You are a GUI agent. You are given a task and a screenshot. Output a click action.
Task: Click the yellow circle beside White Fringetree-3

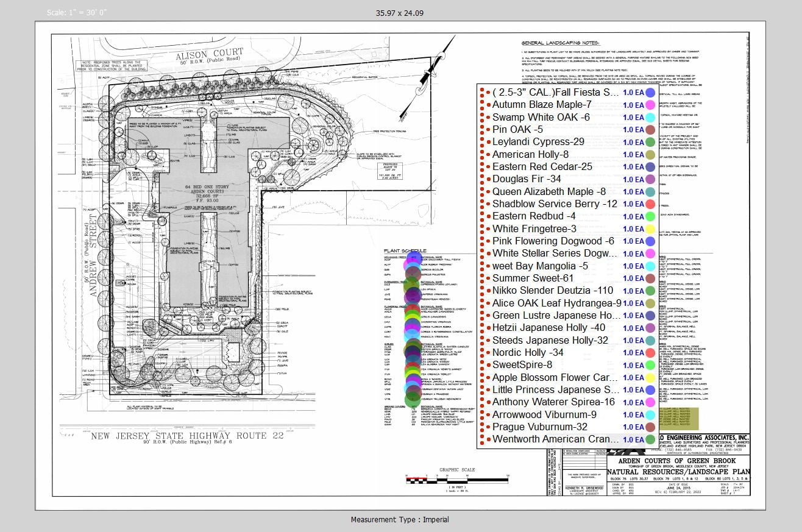pos(650,229)
